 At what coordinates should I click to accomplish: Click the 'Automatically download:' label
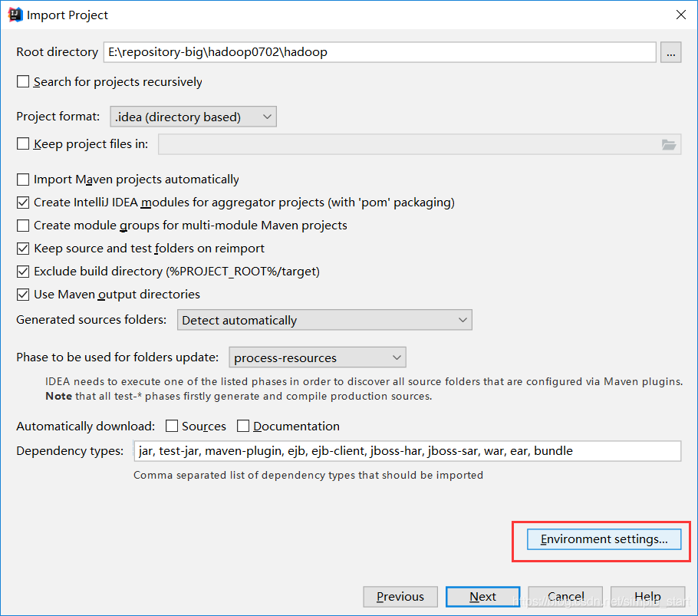(x=85, y=427)
